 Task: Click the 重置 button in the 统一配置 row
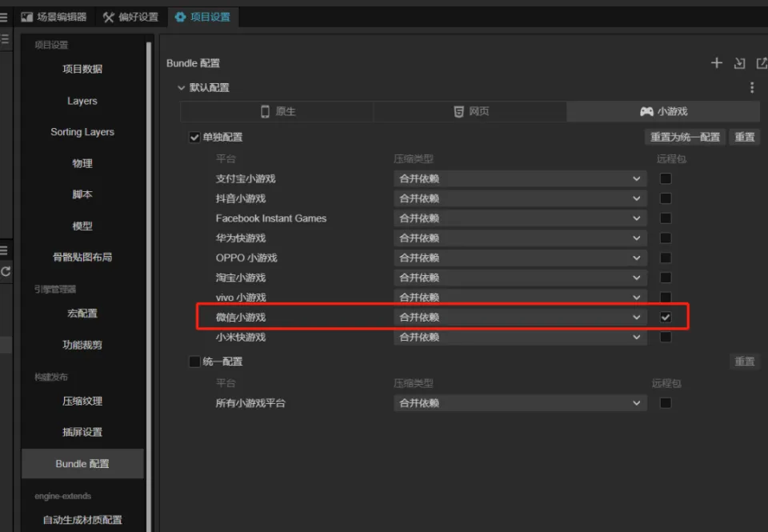[744, 362]
